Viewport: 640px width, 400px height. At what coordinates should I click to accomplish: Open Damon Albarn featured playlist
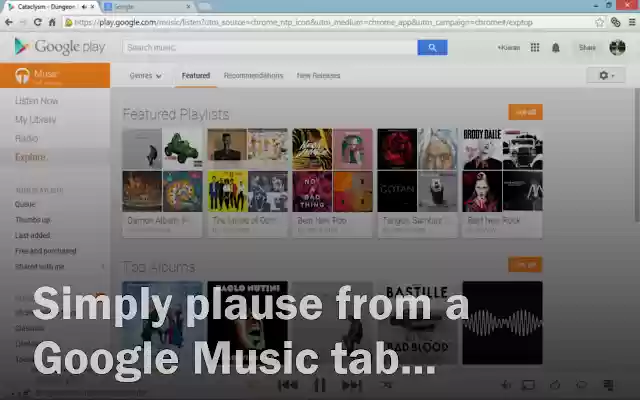coord(162,183)
